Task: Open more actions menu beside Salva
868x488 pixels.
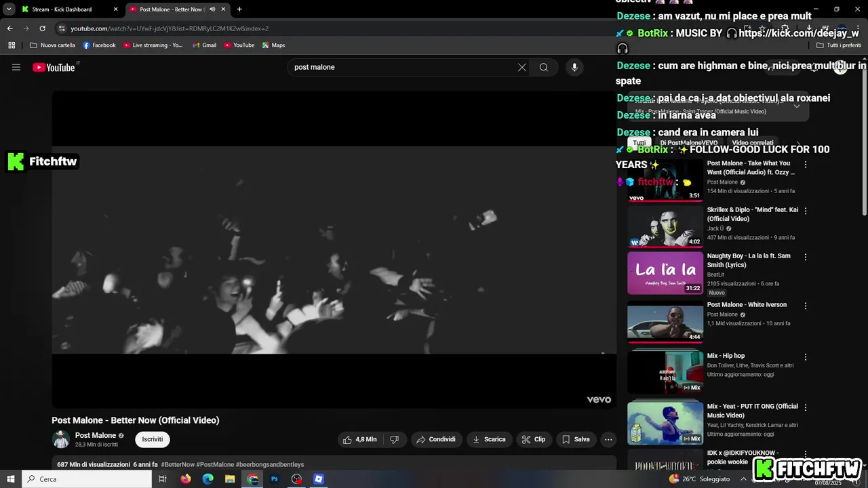Action: 608,439
